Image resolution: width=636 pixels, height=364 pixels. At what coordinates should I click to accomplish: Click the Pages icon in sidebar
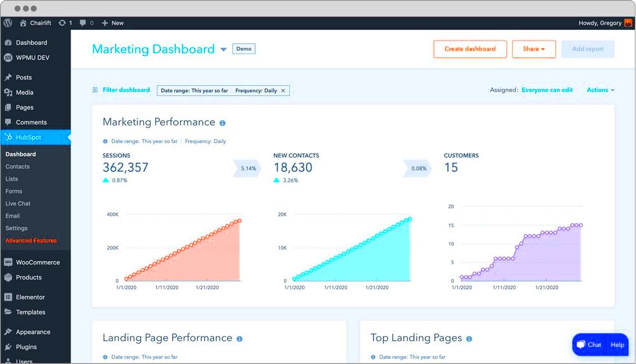(8, 107)
